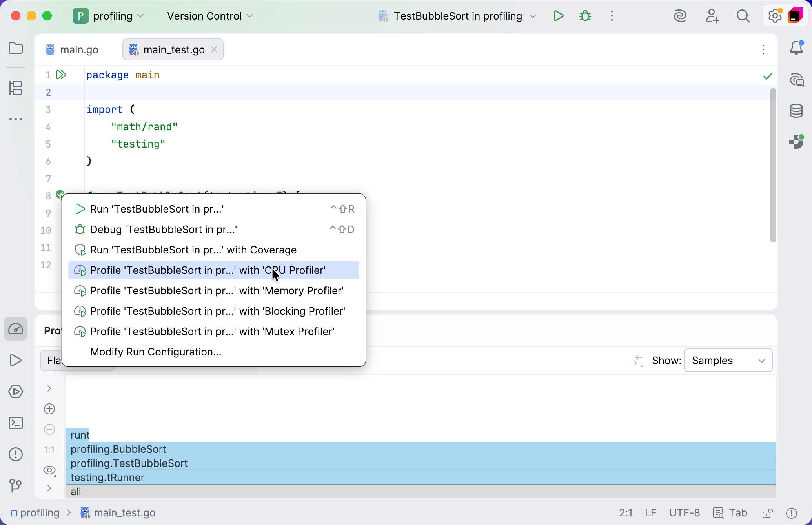Open the Project tool window folder icon
This screenshot has width=812, height=525.
16,48
